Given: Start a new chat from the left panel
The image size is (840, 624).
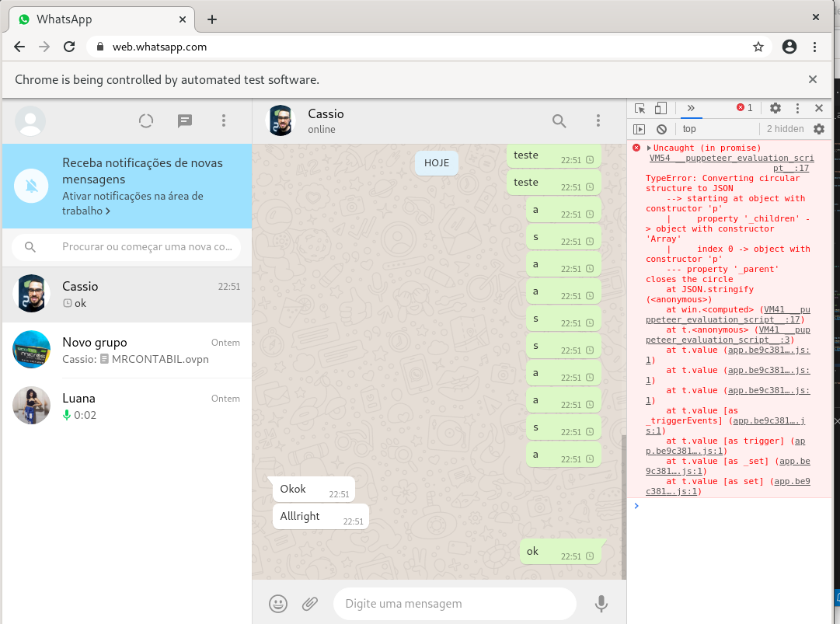Looking at the screenshot, I should coord(184,121).
